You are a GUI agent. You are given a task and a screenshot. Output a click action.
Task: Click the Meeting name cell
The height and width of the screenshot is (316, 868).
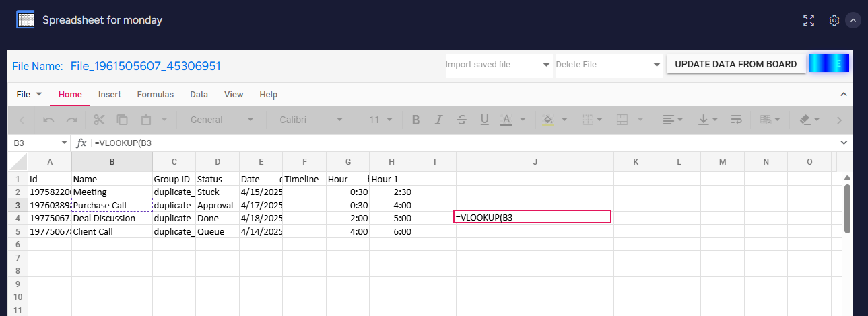pos(112,192)
